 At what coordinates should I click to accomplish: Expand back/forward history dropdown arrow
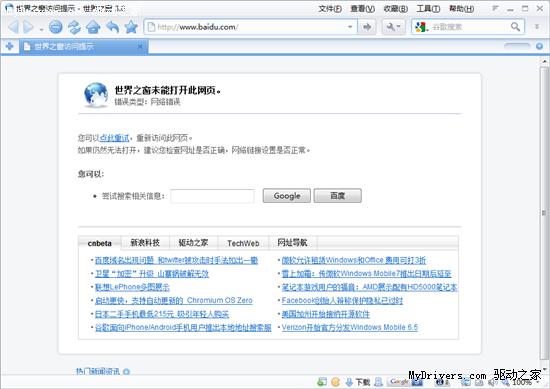click(41, 29)
